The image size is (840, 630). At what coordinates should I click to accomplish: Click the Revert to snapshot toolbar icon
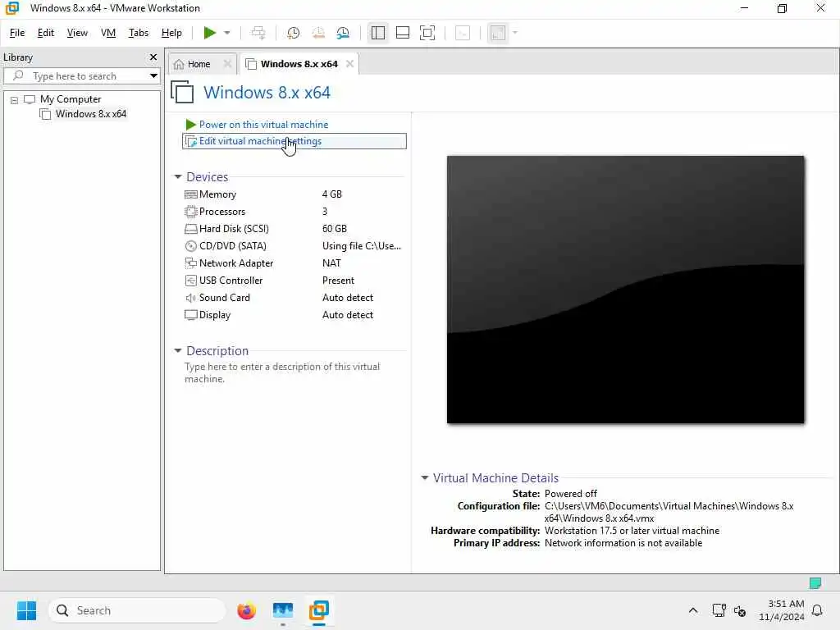click(318, 33)
